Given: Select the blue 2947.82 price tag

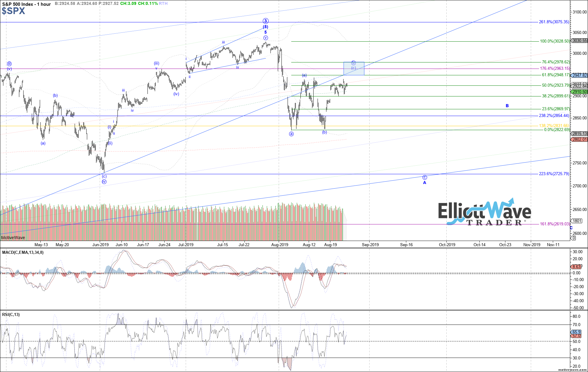Looking at the screenshot, I should (x=579, y=75).
